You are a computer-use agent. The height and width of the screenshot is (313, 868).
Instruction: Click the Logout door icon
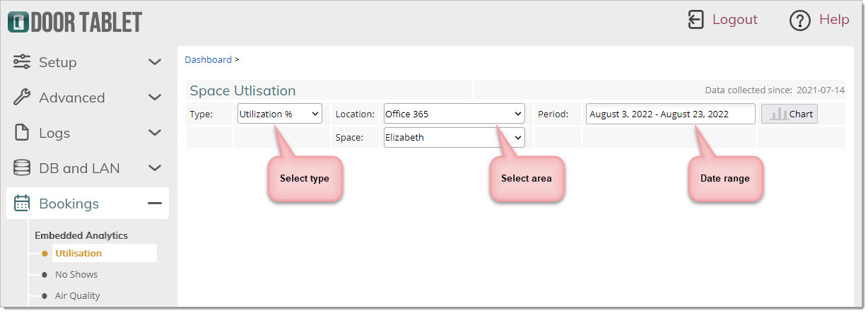(696, 20)
